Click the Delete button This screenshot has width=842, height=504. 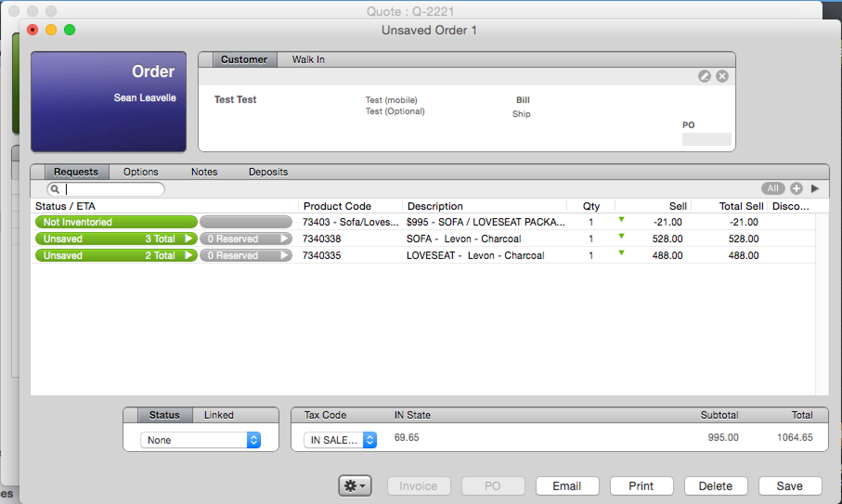(x=716, y=486)
